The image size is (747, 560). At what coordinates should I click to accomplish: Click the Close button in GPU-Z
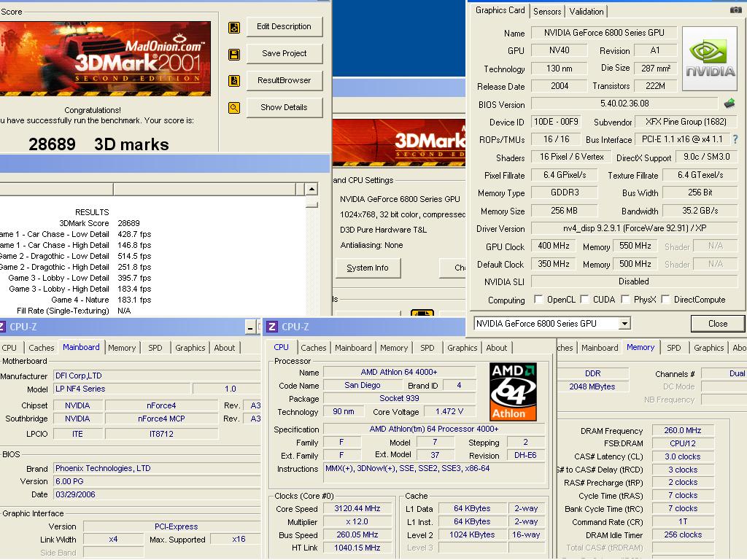[x=718, y=324]
